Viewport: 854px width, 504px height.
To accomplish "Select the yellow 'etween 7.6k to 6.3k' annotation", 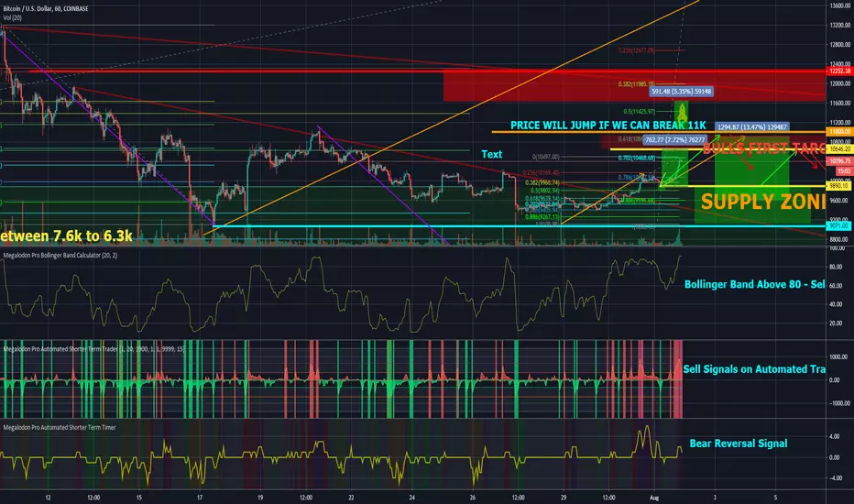I will pos(67,236).
